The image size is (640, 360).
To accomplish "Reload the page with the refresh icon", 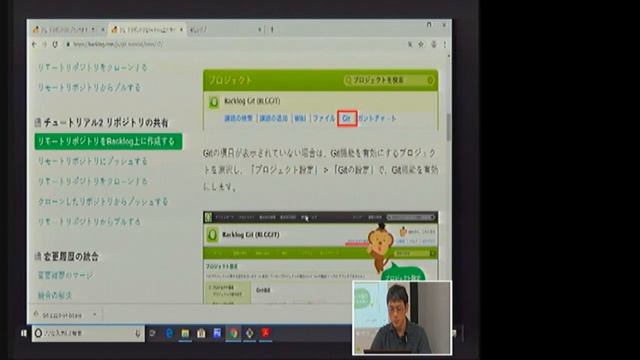I will 55,44.
